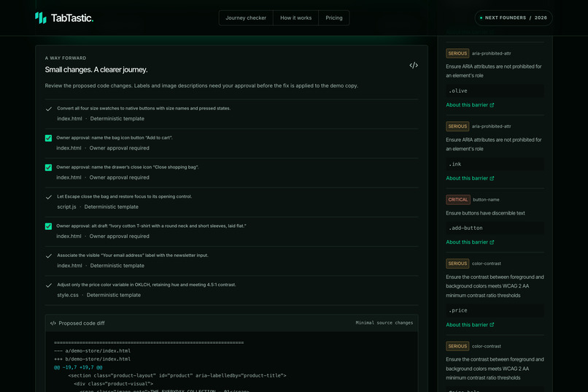Click the checkmark beside Let Escape close the bag
This screenshot has width=588, height=392.
click(49, 197)
